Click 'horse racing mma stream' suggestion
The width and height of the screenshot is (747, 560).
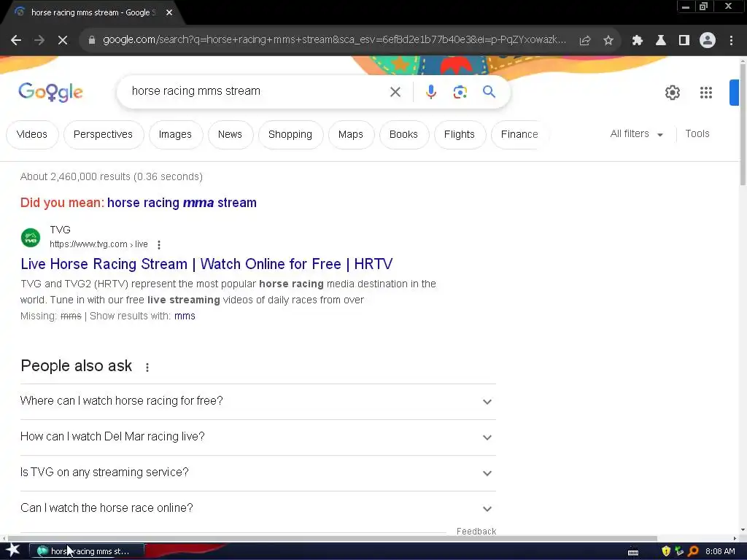coord(182,203)
